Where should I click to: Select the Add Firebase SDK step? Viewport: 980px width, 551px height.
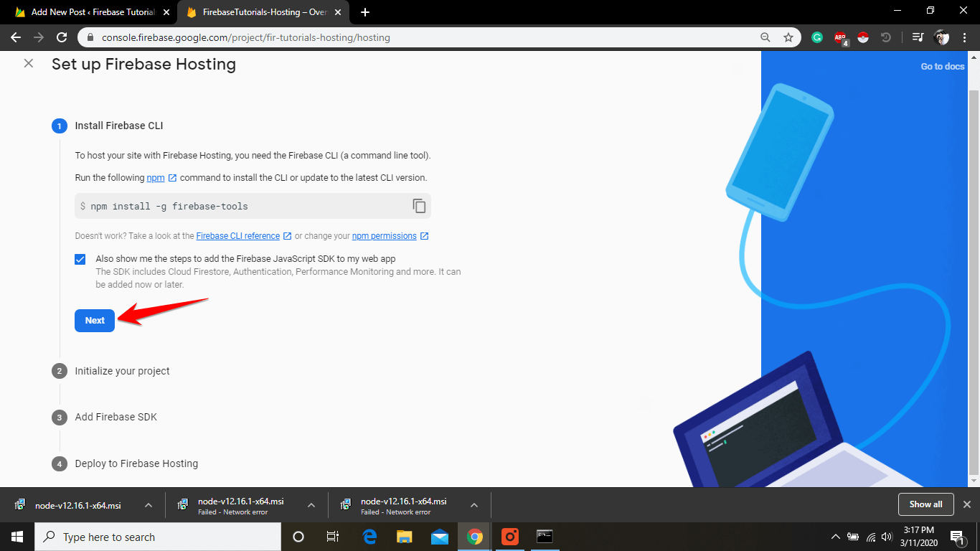tap(116, 417)
